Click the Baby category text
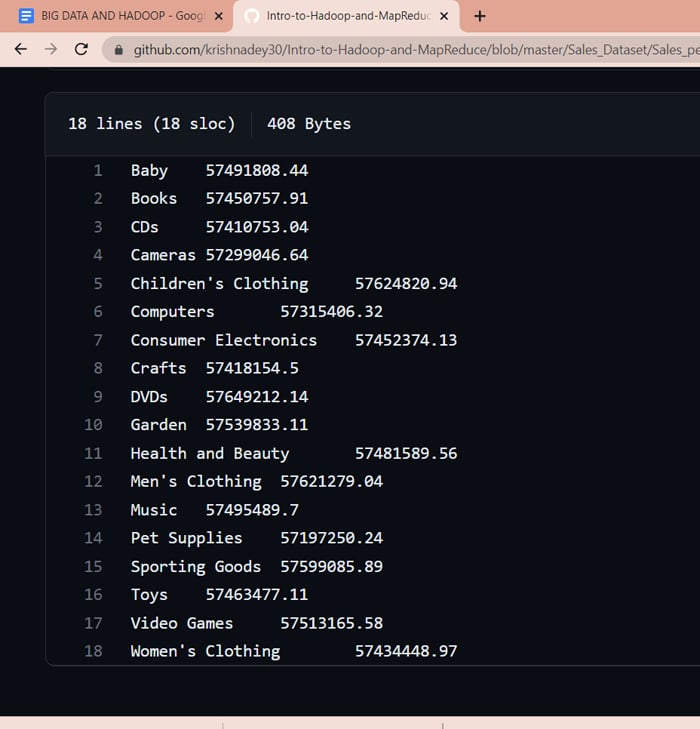This screenshot has height=729, width=700. [149, 171]
